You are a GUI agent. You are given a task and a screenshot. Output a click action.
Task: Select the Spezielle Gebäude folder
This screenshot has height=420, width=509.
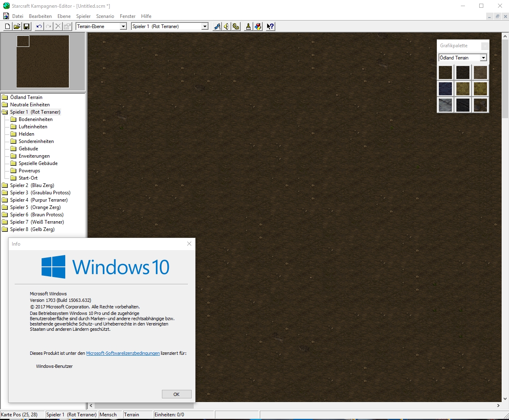click(x=34, y=163)
